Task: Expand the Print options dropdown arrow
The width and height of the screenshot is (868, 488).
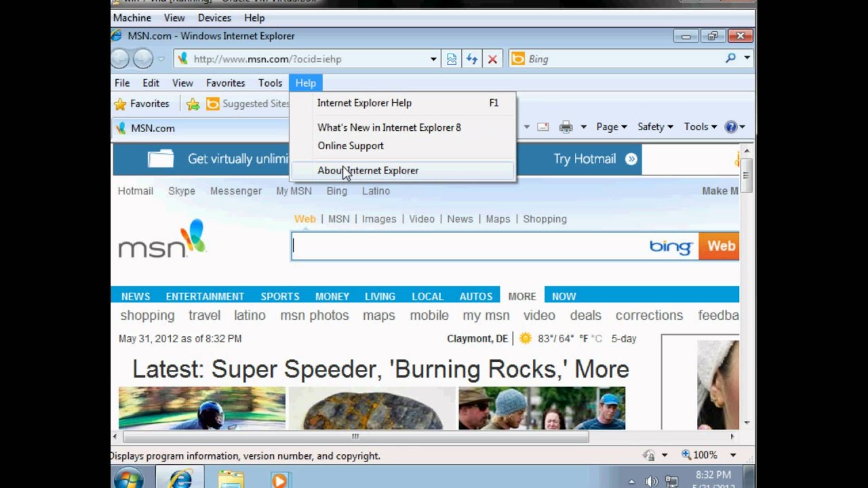Action: pyautogui.click(x=583, y=127)
